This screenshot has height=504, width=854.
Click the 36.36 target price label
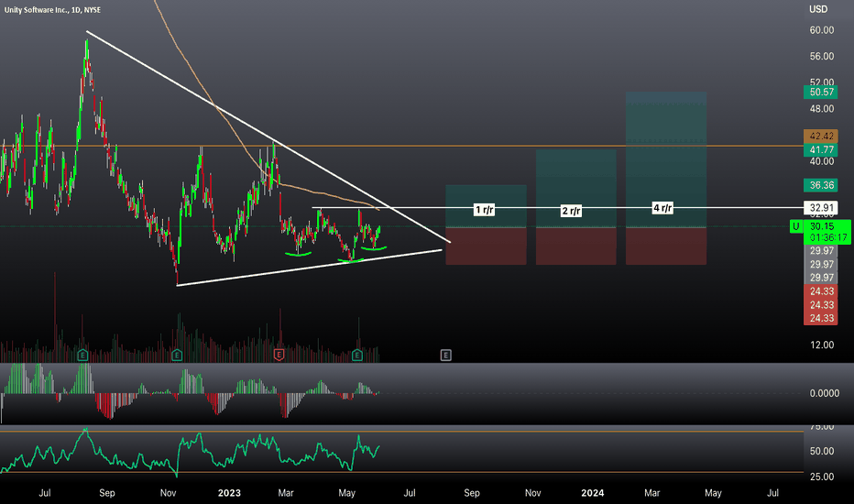[x=821, y=185]
